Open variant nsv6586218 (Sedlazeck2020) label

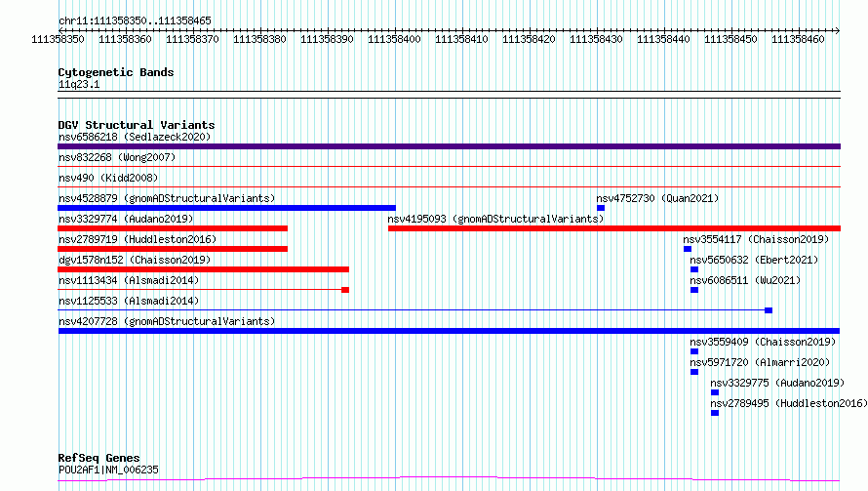click(135, 137)
